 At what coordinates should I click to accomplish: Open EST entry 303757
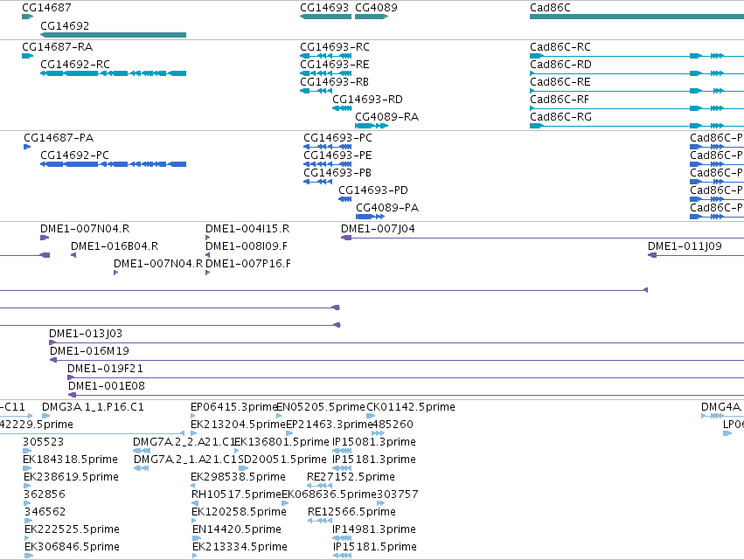click(398, 495)
